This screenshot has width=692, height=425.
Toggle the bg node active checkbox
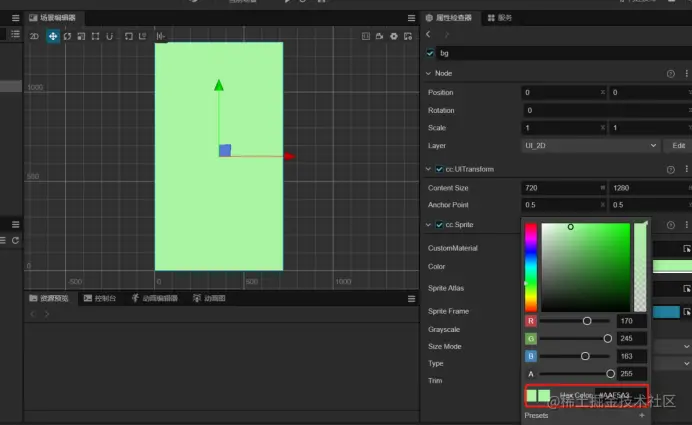tap(430, 53)
